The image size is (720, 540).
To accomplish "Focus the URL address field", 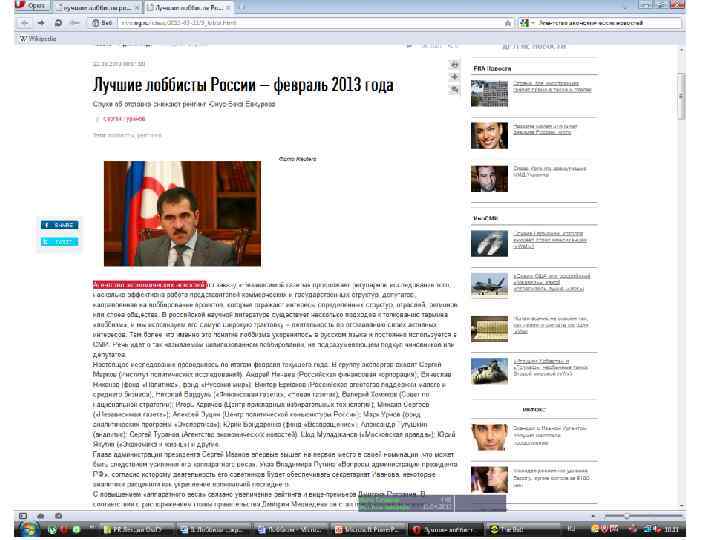I will [309, 22].
